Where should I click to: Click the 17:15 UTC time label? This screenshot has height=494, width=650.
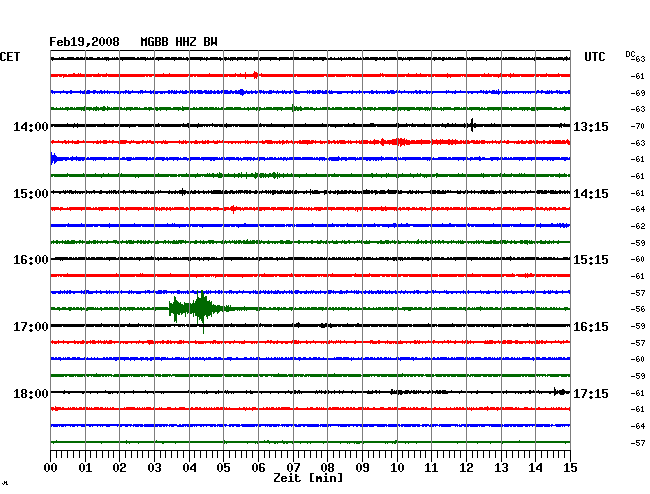[x=591, y=393]
